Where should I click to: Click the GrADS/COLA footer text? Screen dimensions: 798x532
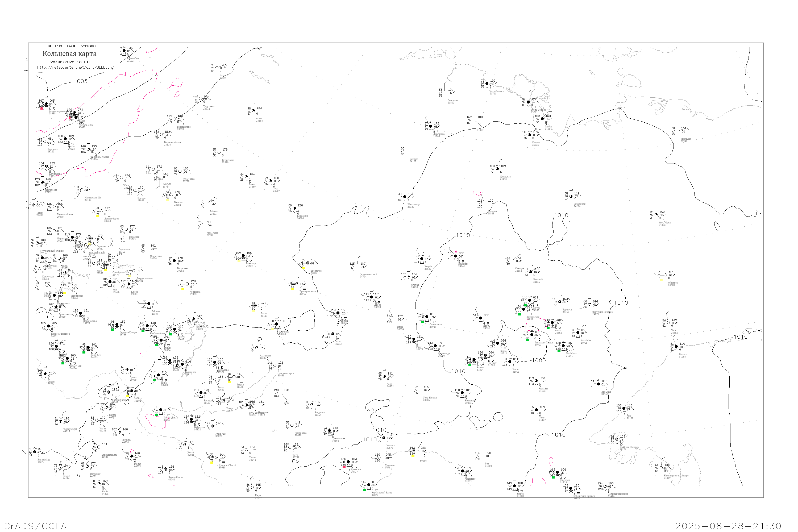tap(35, 526)
